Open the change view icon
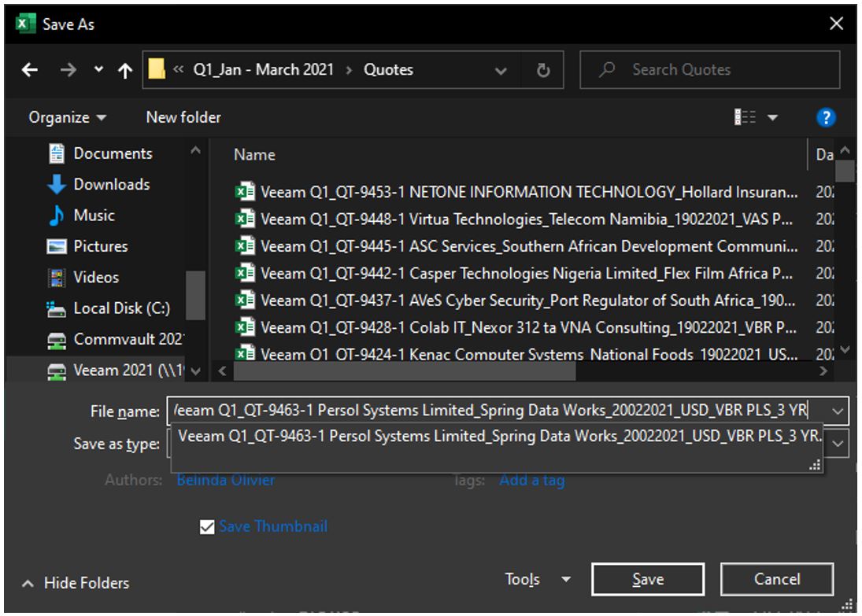Viewport: 862px width, 616px height. 744,117
